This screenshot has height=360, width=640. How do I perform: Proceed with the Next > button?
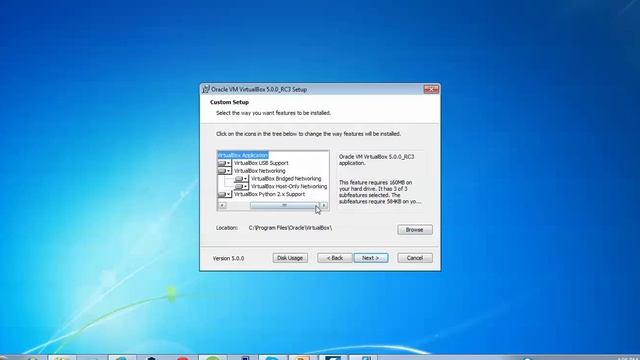coord(371,258)
